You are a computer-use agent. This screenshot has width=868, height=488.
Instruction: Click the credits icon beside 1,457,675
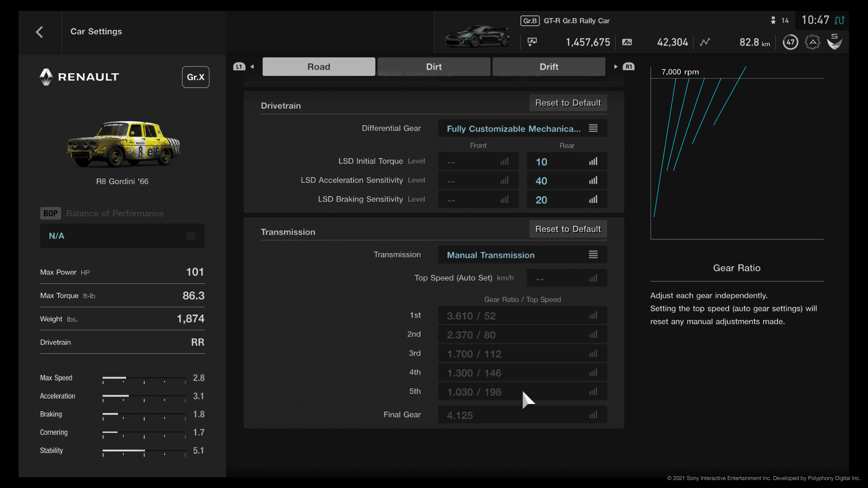point(532,42)
